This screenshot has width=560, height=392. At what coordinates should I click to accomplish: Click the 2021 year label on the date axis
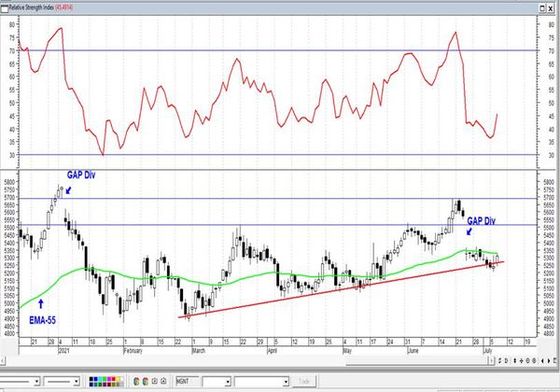pyautogui.click(x=63, y=351)
